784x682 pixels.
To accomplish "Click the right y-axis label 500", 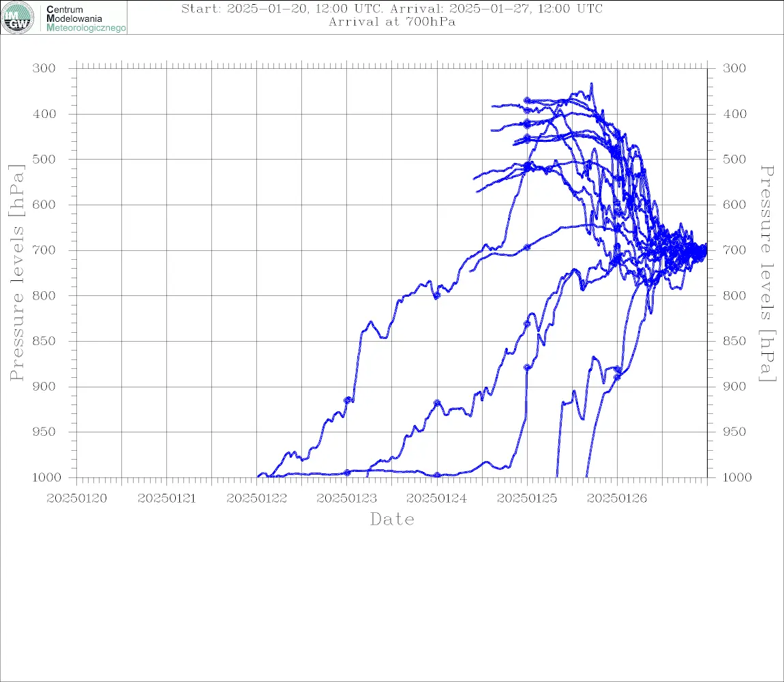I will [734, 159].
